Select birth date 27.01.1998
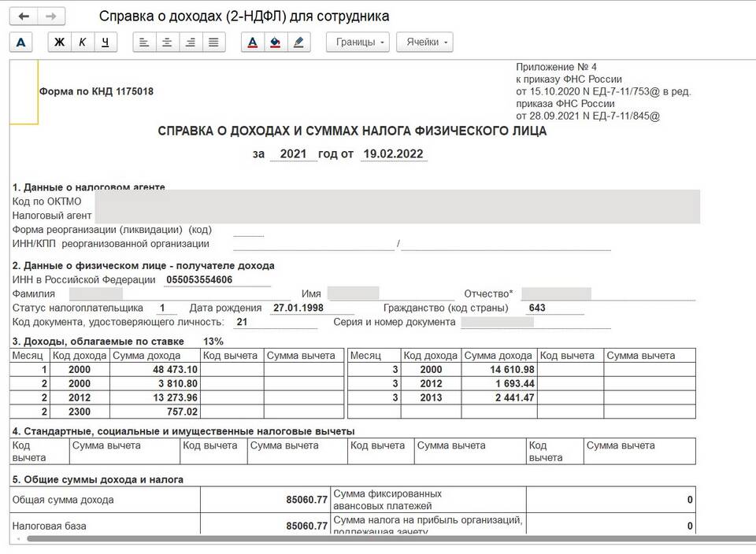The width and height of the screenshot is (756, 554). [x=298, y=308]
